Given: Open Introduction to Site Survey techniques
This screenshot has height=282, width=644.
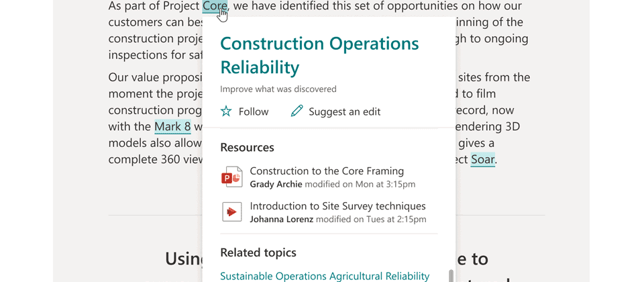Looking at the screenshot, I should [x=337, y=206].
